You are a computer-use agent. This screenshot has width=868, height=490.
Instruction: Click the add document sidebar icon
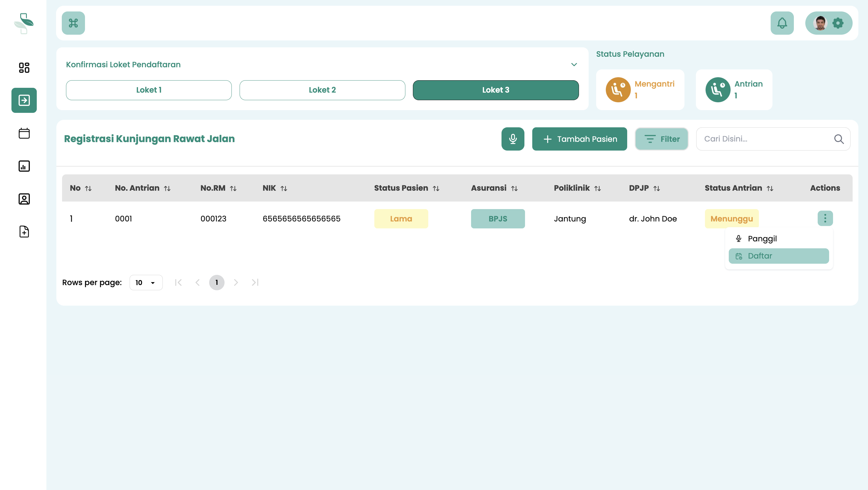(24, 232)
